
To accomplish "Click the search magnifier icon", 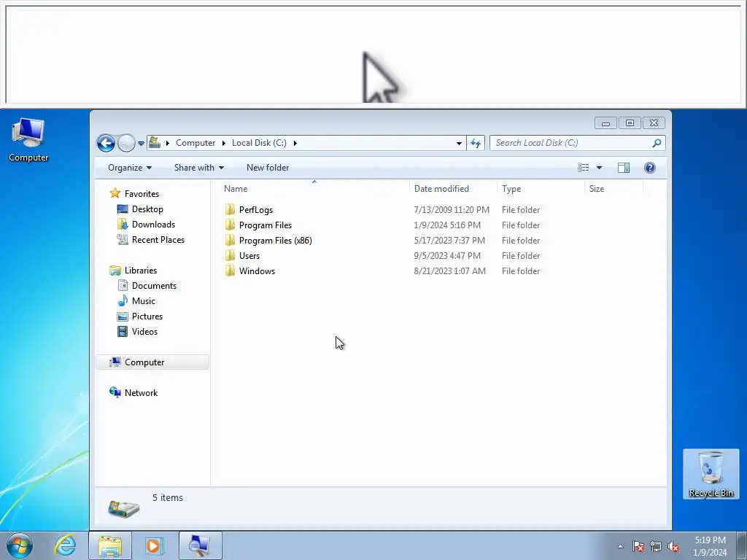I will 657,143.
